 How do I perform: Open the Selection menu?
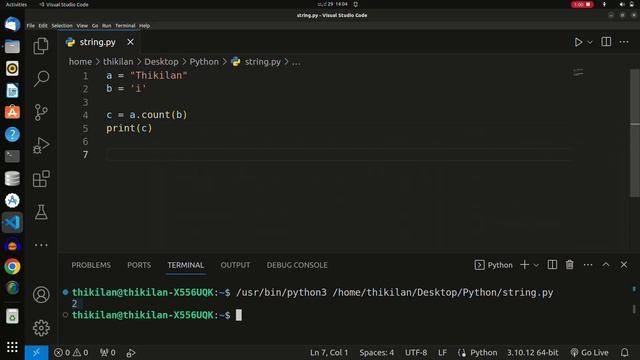click(x=62, y=26)
